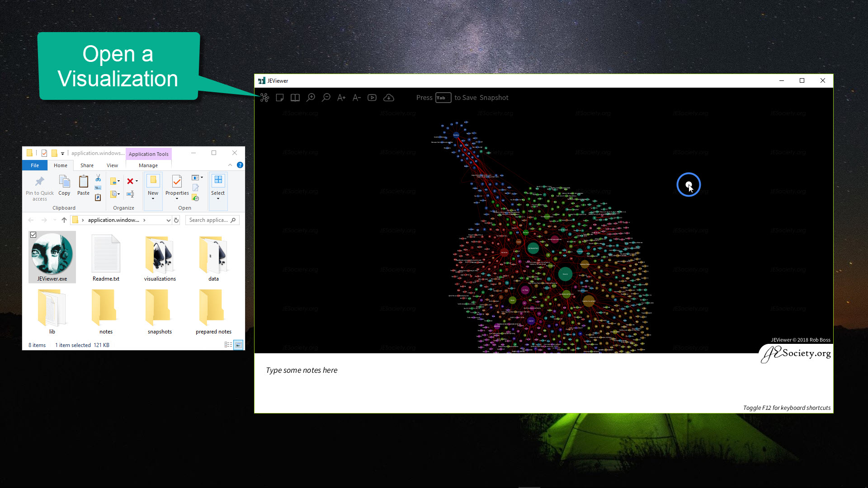Switch Explorer to Large icons view icon
Image resolution: width=868 pixels, height=488 pixels.
tap(238, 345)
